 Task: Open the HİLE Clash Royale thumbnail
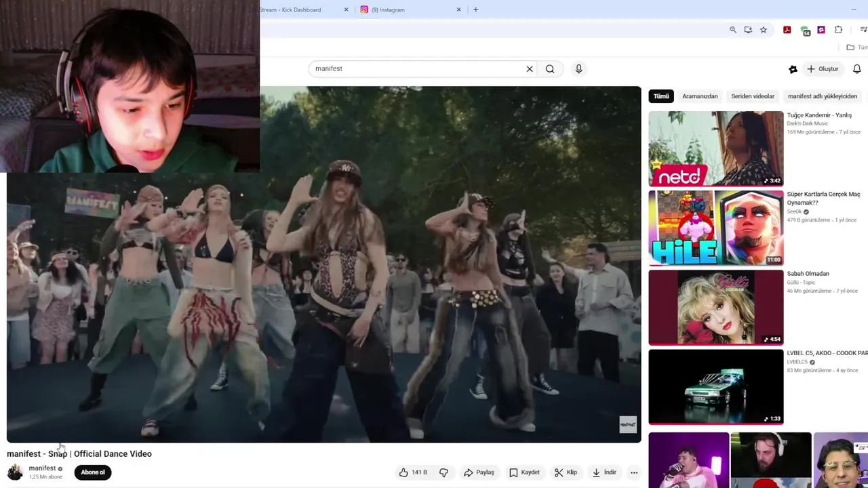coord(716,228)
